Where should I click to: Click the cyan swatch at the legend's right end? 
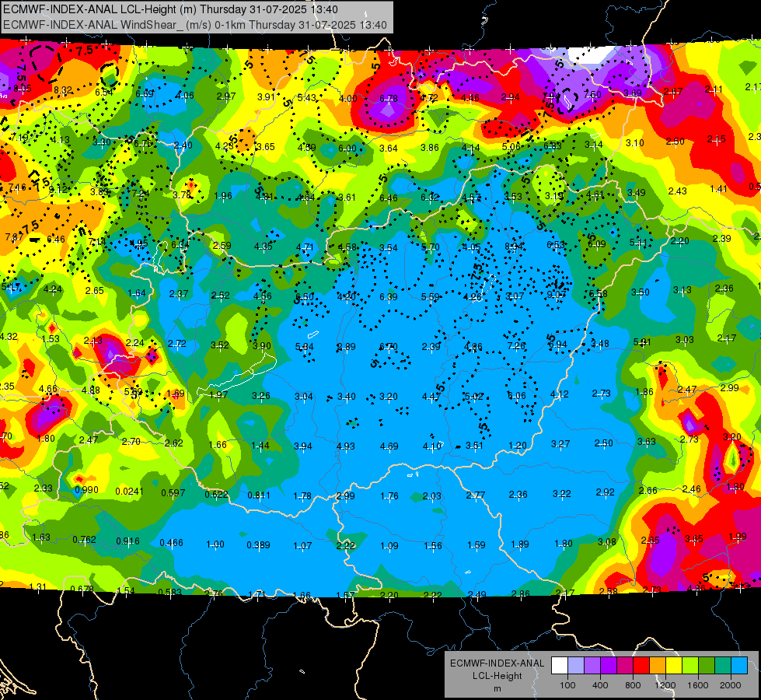(739, 666)
